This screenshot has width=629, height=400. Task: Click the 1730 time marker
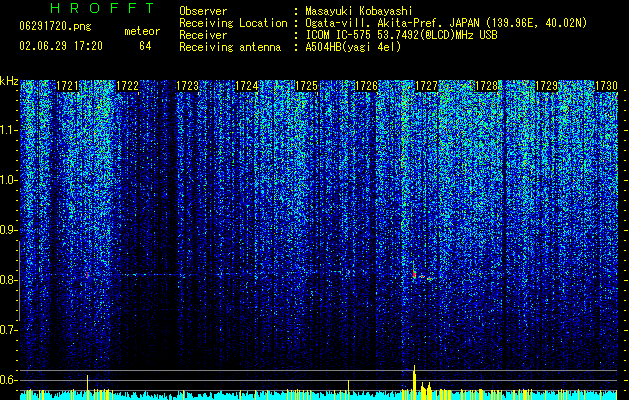point(606,86)
